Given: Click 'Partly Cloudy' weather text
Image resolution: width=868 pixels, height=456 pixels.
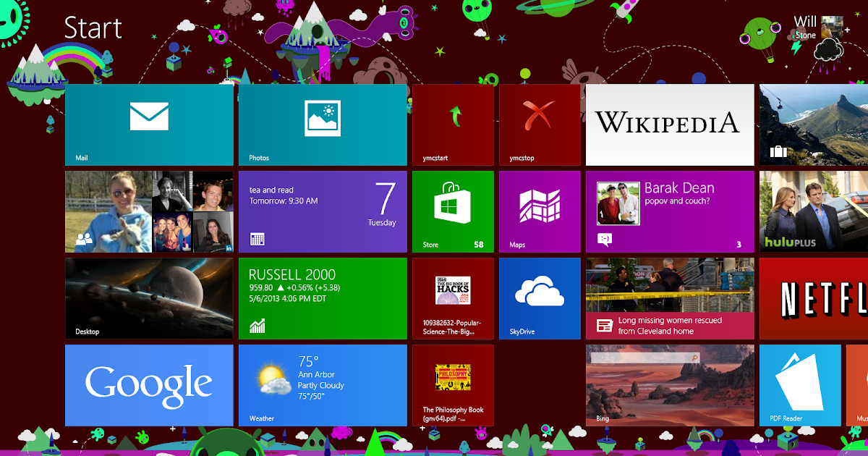Looking at the screenshot, I should pos(321,385).
